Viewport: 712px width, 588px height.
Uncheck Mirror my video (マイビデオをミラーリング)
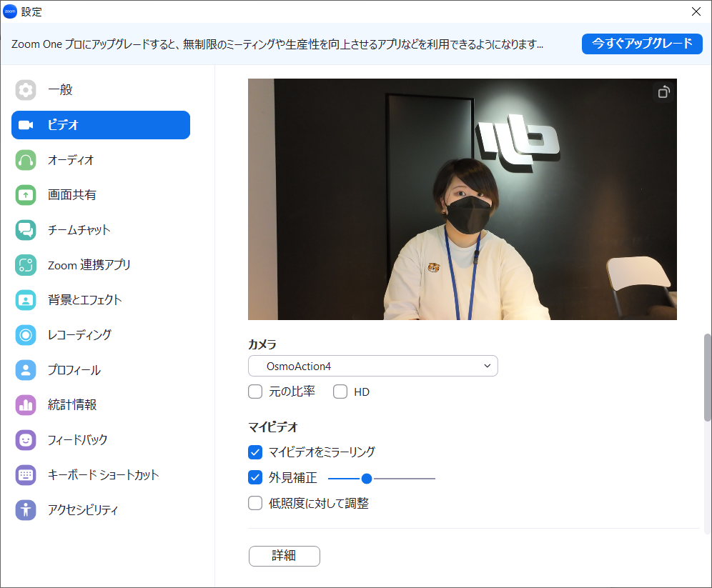[x=255, y=452]
